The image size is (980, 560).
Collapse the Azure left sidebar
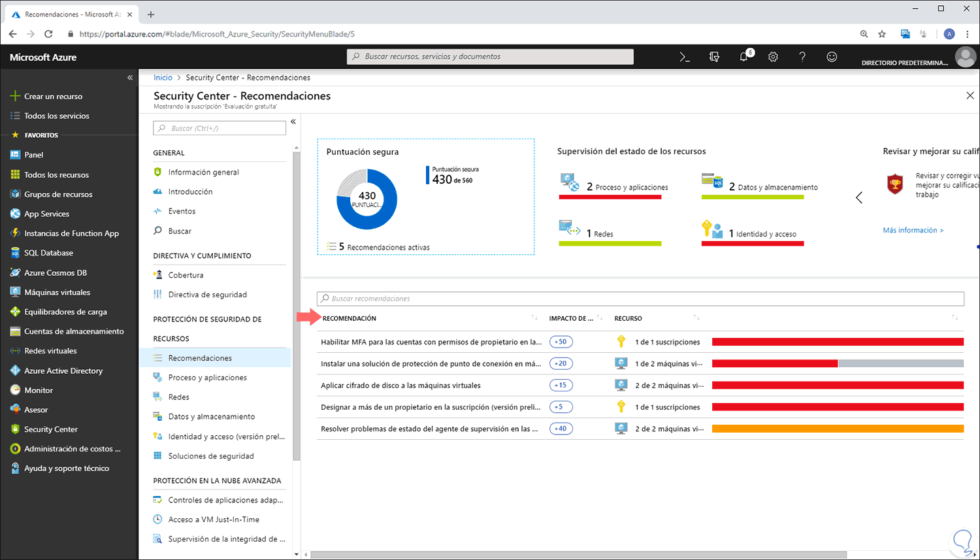click(x=130, y=78)
